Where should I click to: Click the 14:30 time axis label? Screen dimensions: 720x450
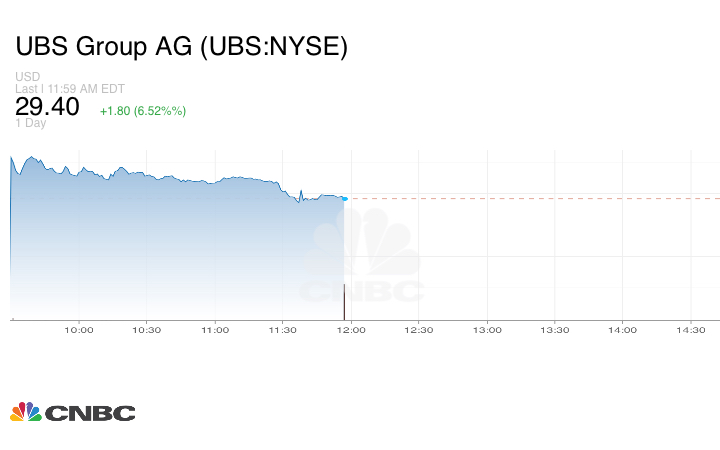[x=691, y=330]
